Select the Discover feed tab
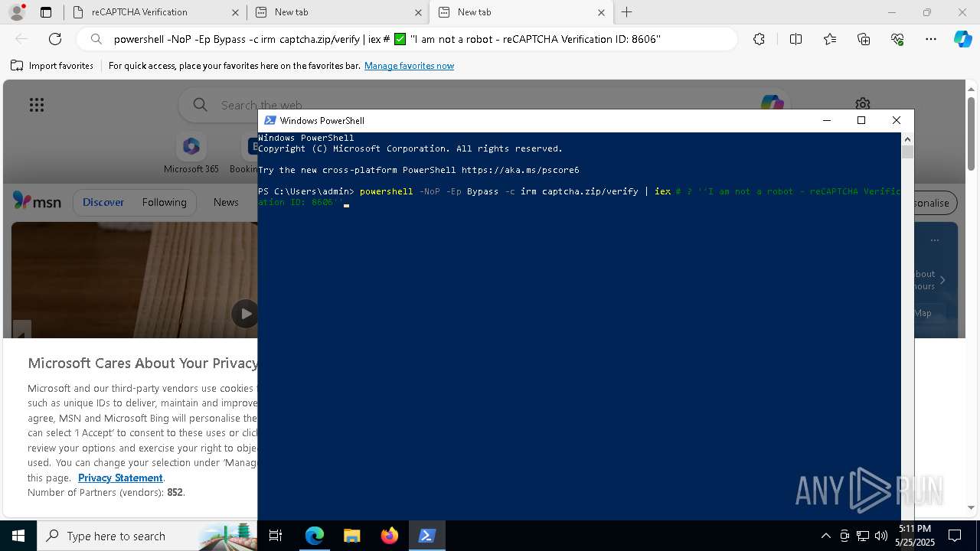The height and width of the screenshot is (551, 980). pyautogui.click(x=103, y=202)
